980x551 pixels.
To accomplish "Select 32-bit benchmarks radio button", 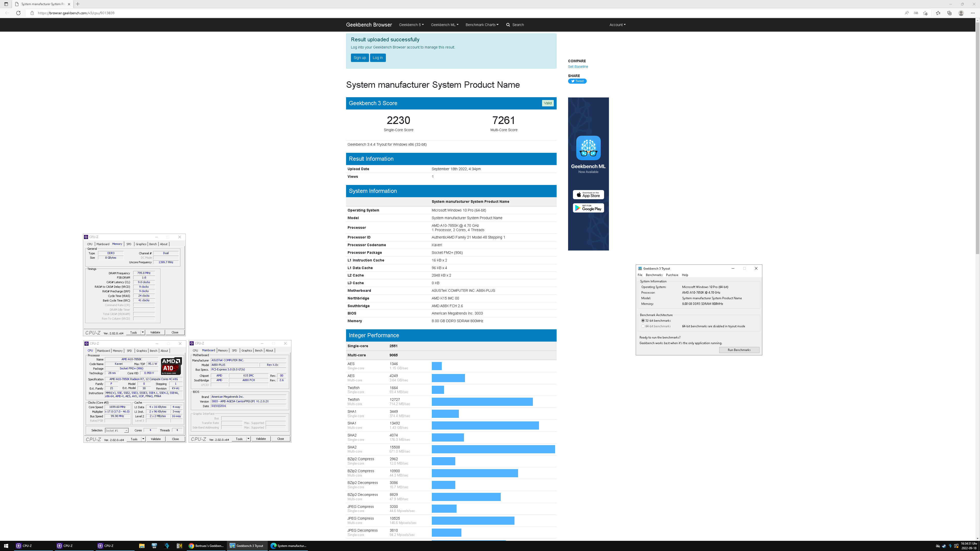I will [643, 321].
